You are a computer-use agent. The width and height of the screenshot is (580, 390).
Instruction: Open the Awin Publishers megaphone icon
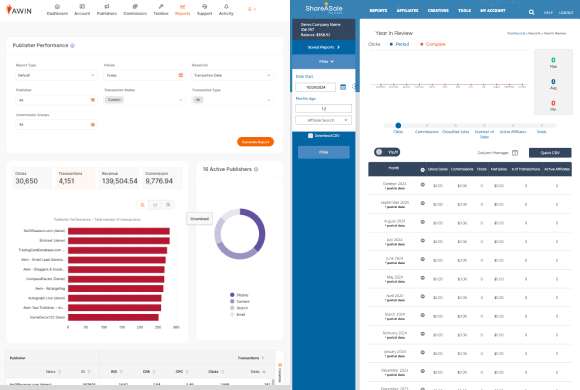(107, 6)
